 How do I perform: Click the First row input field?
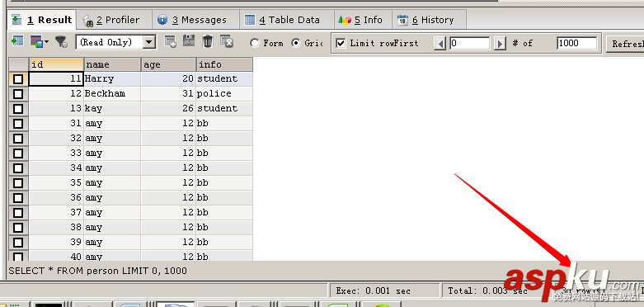(x=470, y=43)
